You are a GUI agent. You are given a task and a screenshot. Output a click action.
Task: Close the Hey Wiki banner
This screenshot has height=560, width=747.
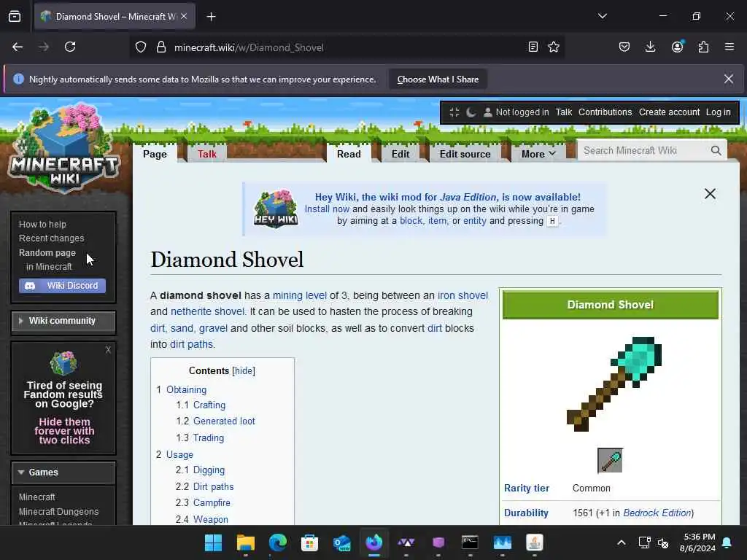[x=710, y=193]
